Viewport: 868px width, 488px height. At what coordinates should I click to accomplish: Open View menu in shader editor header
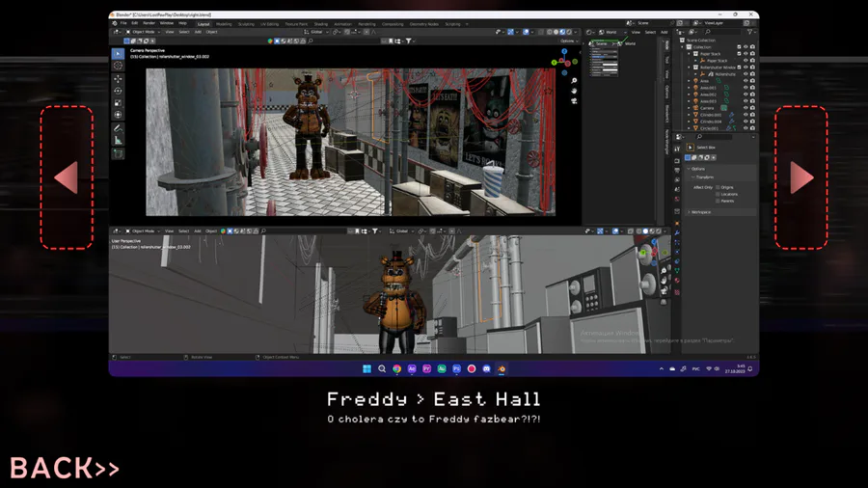pyautogui.click(x=637, y=32)
